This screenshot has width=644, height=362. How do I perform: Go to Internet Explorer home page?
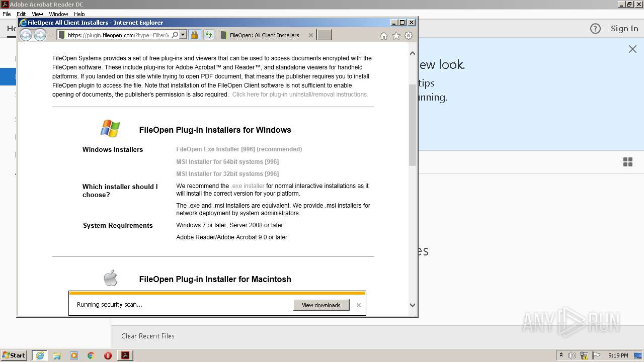(384, 36)
